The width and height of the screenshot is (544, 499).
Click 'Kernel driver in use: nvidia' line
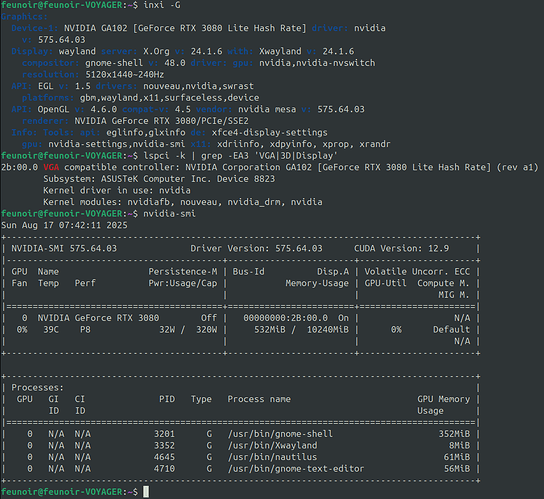[x=117, y=191]
